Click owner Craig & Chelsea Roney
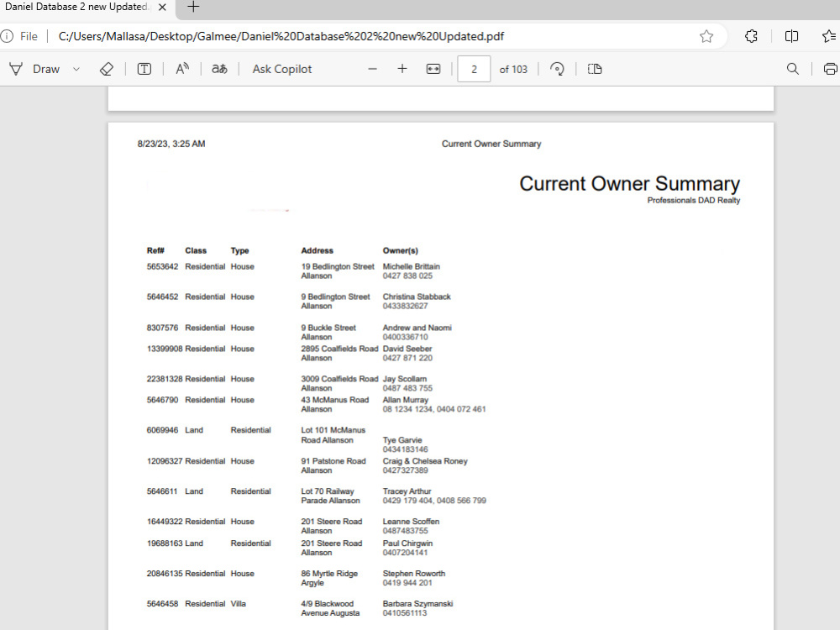 (x=425, y=460)
